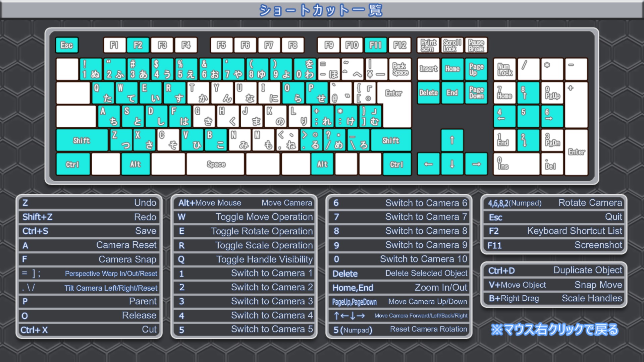Click the Delete key in navigation cluster

tap(428, 93)
